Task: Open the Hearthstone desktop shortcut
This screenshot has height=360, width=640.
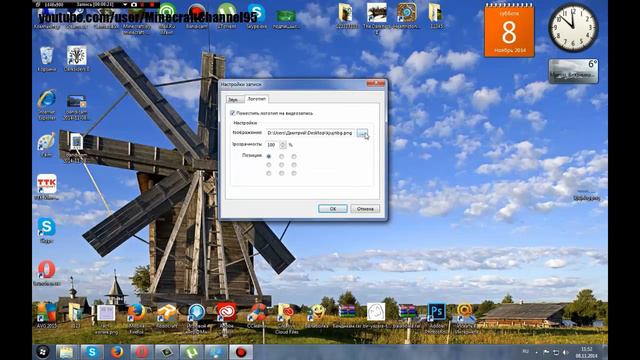Action: (x=407, y=16)
